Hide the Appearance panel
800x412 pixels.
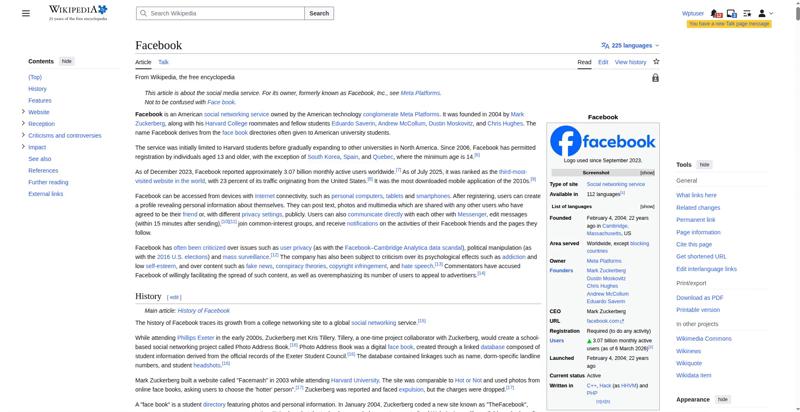(x=722, y=399)
